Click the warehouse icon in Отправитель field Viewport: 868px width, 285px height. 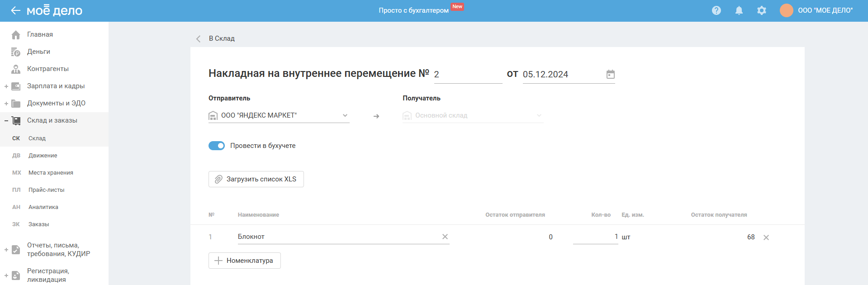[x=213, y=116]
